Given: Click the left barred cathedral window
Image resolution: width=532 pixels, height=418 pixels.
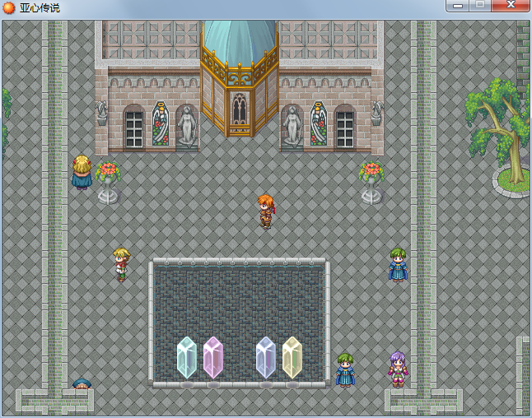Looking at the screenshot, I should pyautogui.click(x=134, y=129).
